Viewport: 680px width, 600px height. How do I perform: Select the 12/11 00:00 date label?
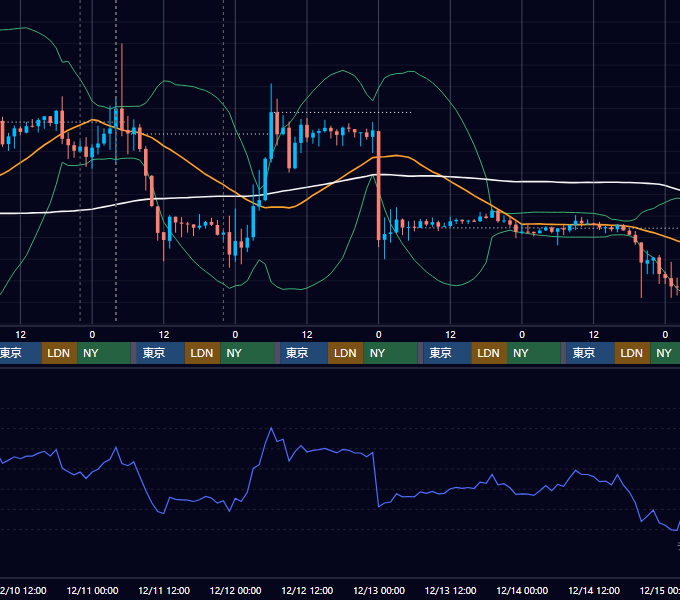click(92, 590)
